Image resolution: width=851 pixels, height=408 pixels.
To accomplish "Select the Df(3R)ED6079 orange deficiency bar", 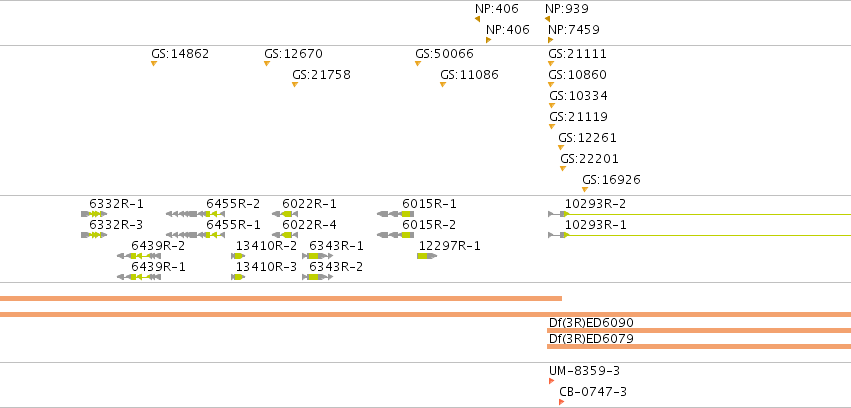I will coord(699,346).
